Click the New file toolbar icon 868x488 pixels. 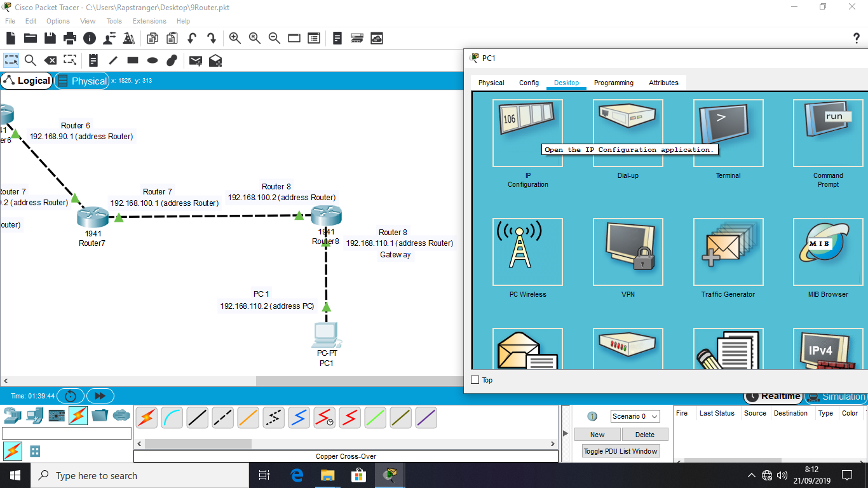(x=11, y=38)
